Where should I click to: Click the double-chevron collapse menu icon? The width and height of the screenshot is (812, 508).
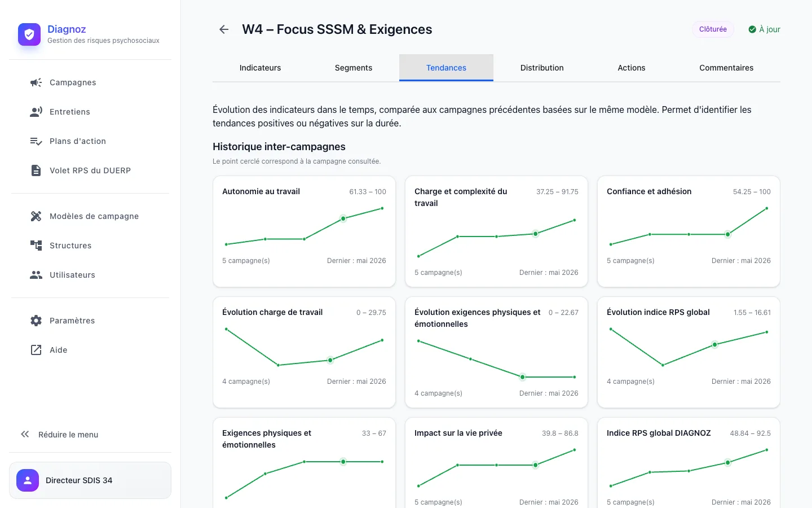[25, 434]
